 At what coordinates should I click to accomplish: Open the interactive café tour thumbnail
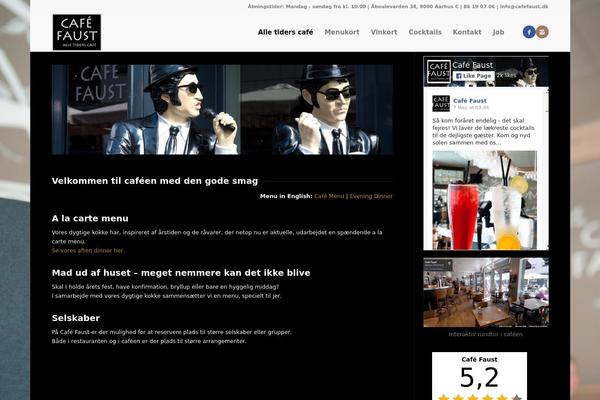(486, 292)
